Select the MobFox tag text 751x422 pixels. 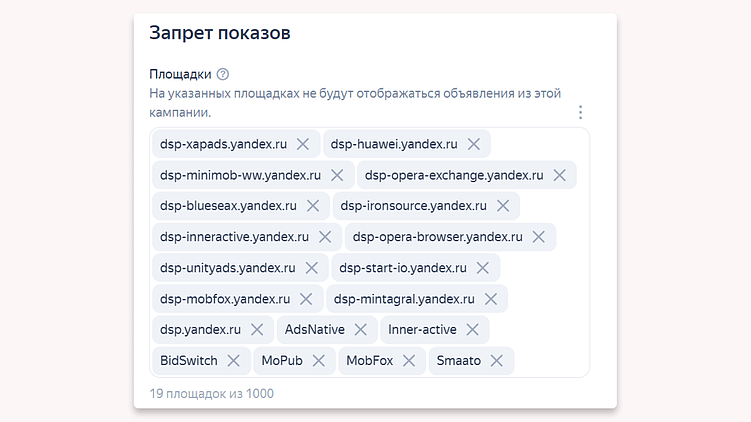point(370,361)
